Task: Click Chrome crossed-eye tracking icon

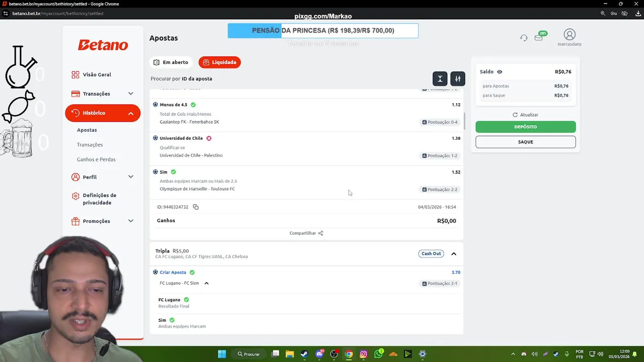Action: (624, 14)
